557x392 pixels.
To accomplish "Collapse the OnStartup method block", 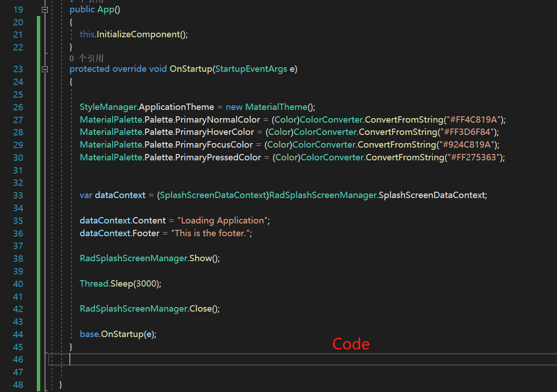I will click(45, 69).
